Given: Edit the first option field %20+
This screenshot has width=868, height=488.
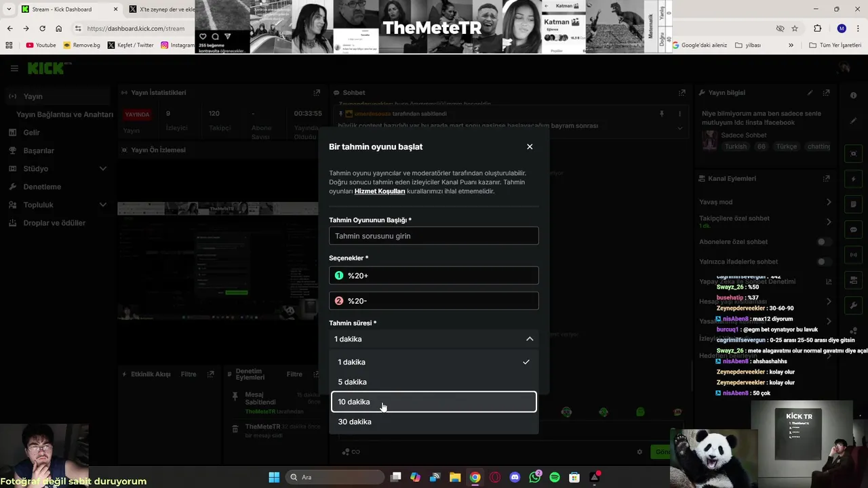Looking at the screenshot, I should pos(434,275).
